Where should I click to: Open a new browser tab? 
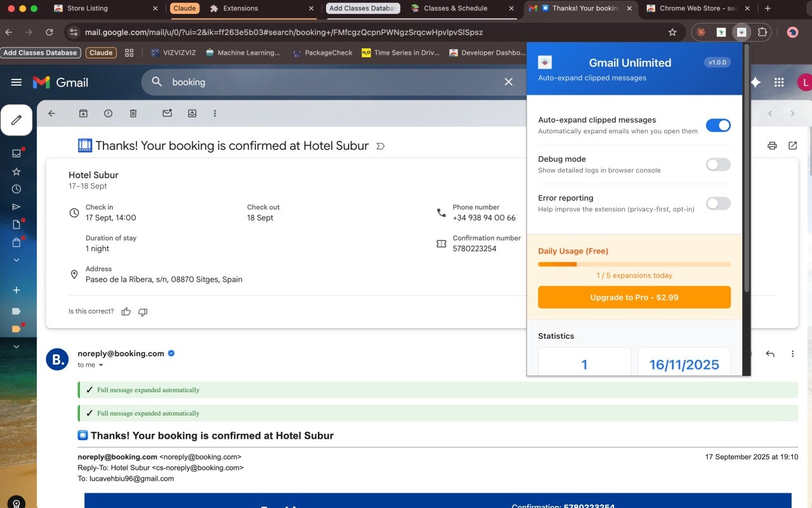[x=768, y=8]
